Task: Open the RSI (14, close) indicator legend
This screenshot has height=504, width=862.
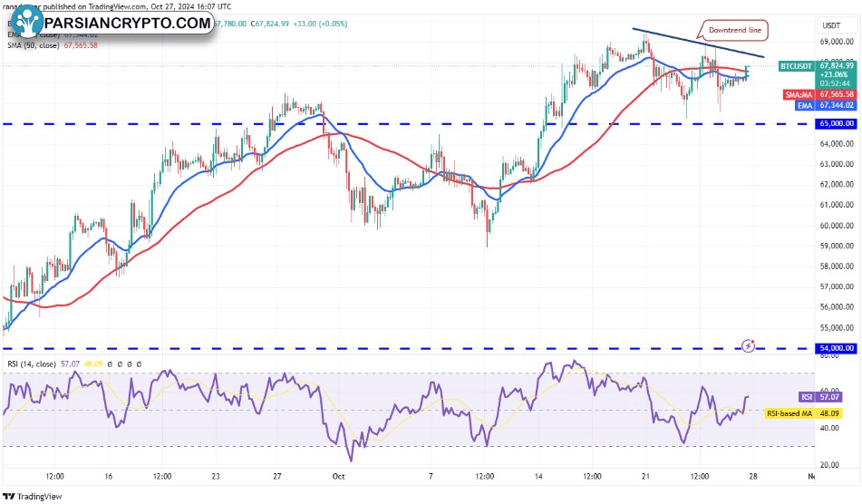Action: tap(32, 363)
